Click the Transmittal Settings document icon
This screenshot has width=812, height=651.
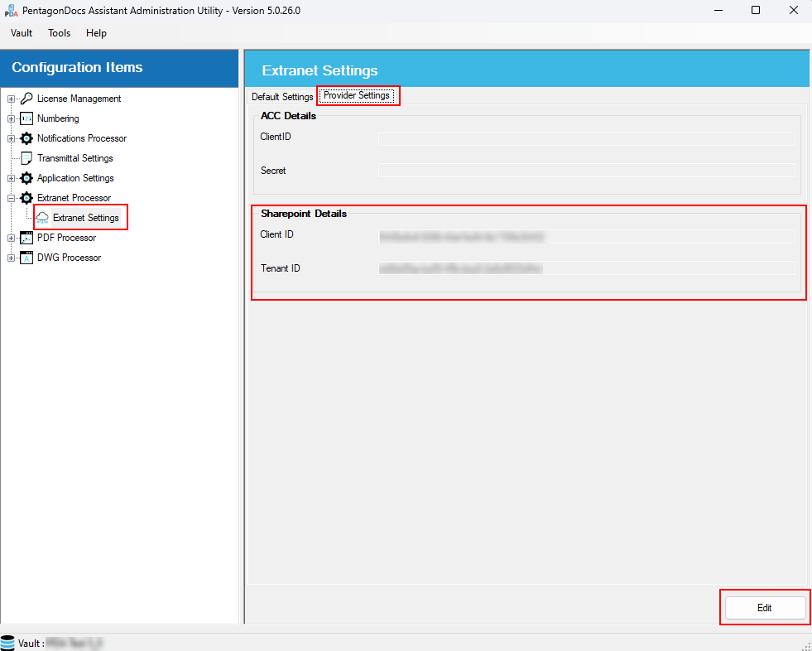26,158
